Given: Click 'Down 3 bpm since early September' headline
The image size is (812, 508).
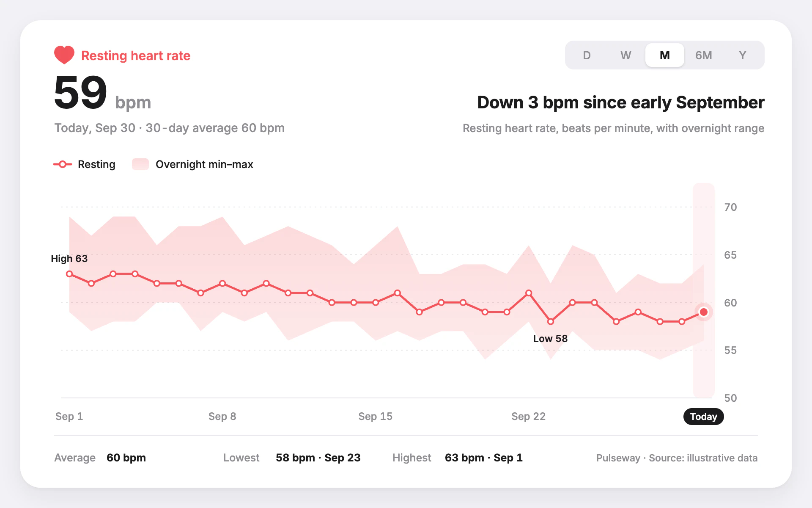Looking at the screenshot, I should [621, 102].
